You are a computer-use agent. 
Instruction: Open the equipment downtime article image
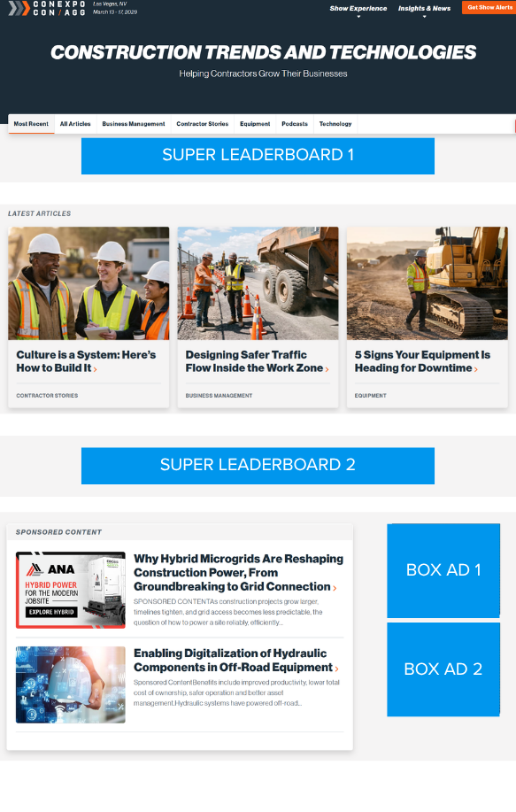pos(427,283)
